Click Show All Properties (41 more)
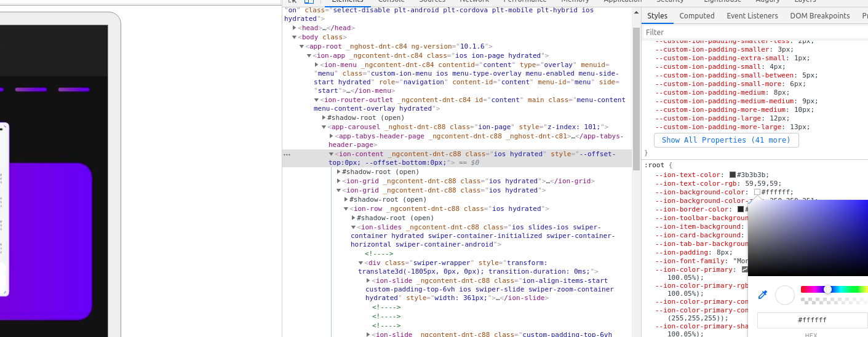Image resolution: width=868 pixels, height=337 pixels. (x=726, y=140)
